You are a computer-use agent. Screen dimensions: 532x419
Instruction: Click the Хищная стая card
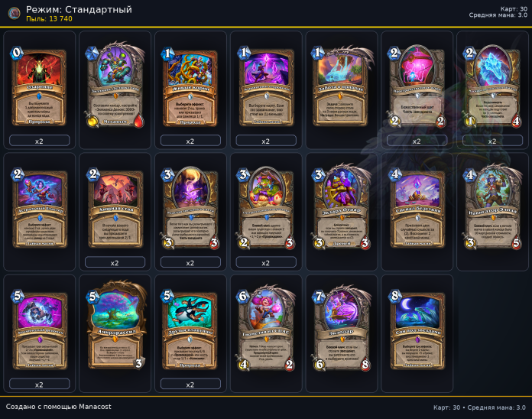115,208
